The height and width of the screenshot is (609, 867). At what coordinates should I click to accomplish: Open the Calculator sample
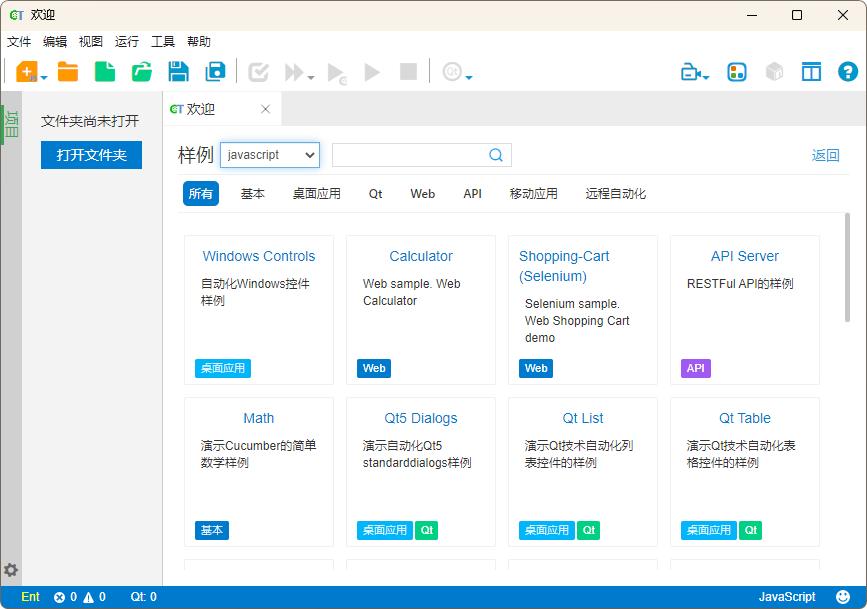tap(421, 256)
